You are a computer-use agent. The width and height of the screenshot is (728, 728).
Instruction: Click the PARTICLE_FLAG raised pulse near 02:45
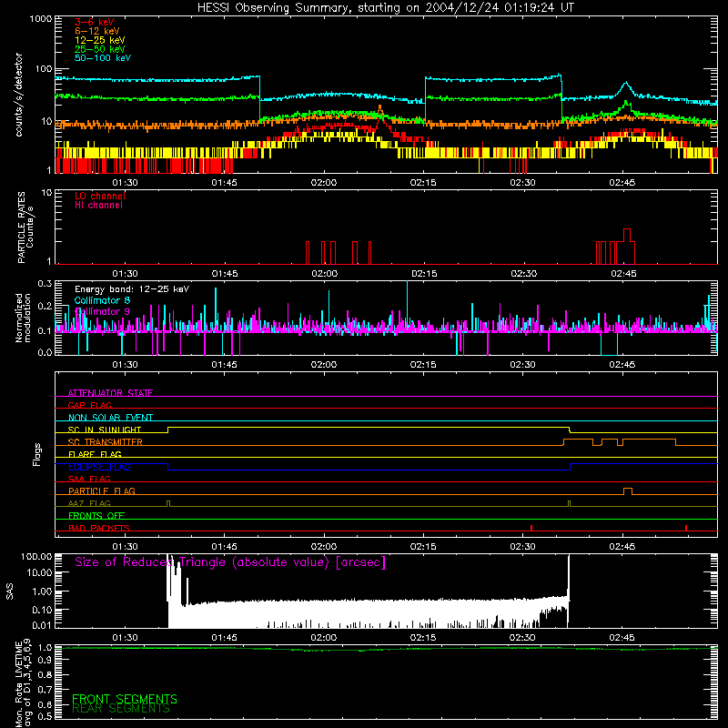pos(628,490)
